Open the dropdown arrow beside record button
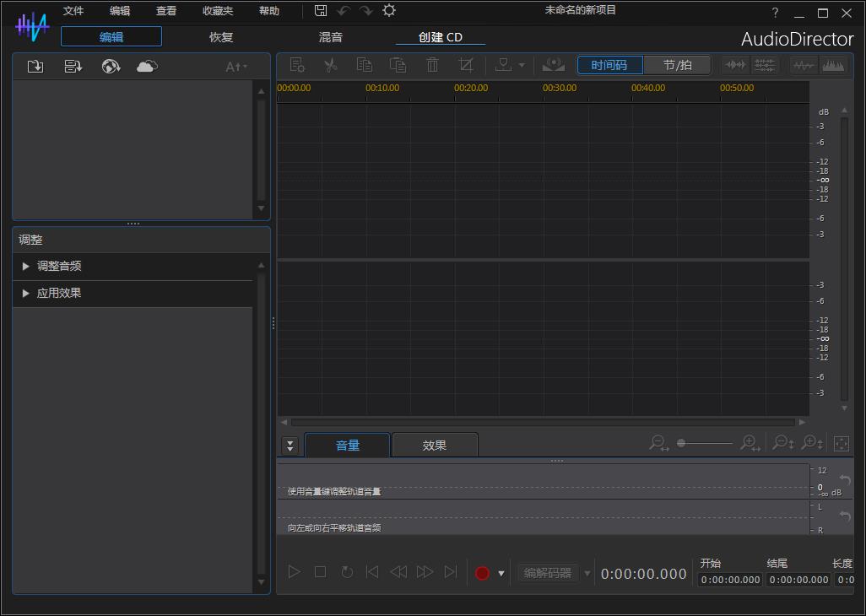This screenshot has height=616, width=866. click(501, 573)
